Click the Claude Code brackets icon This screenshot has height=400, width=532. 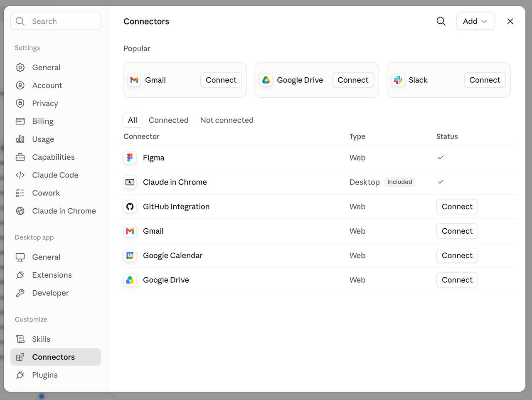20,175
